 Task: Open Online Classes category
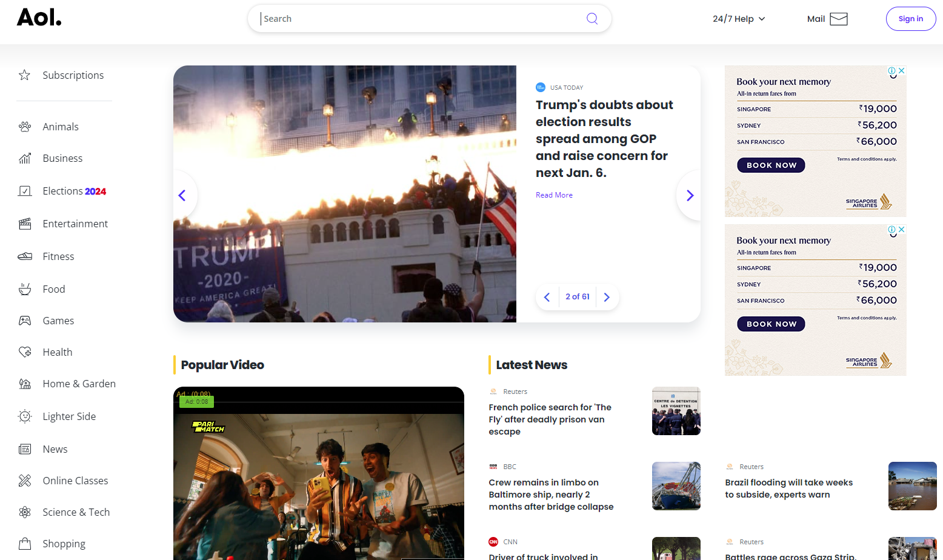(75, 481)
